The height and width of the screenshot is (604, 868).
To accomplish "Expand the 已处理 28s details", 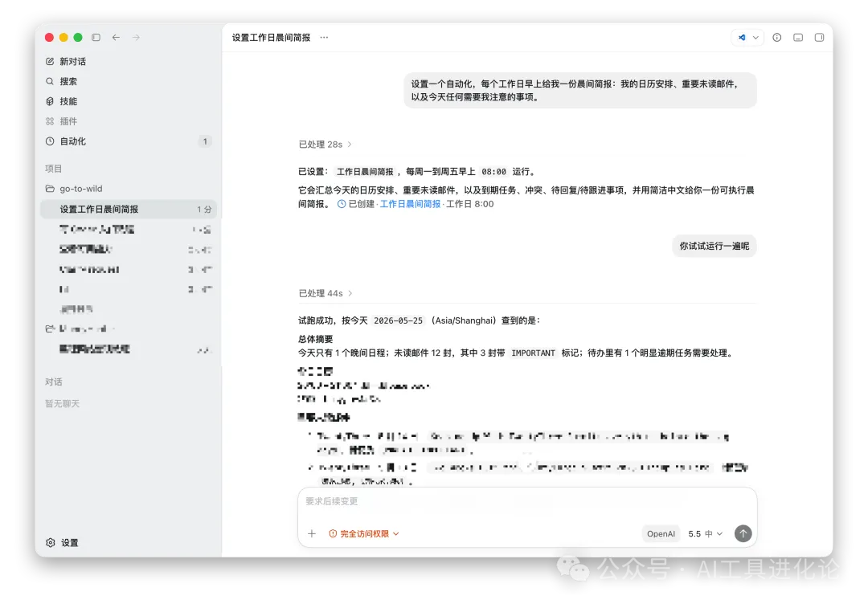I will click(325, 145).
